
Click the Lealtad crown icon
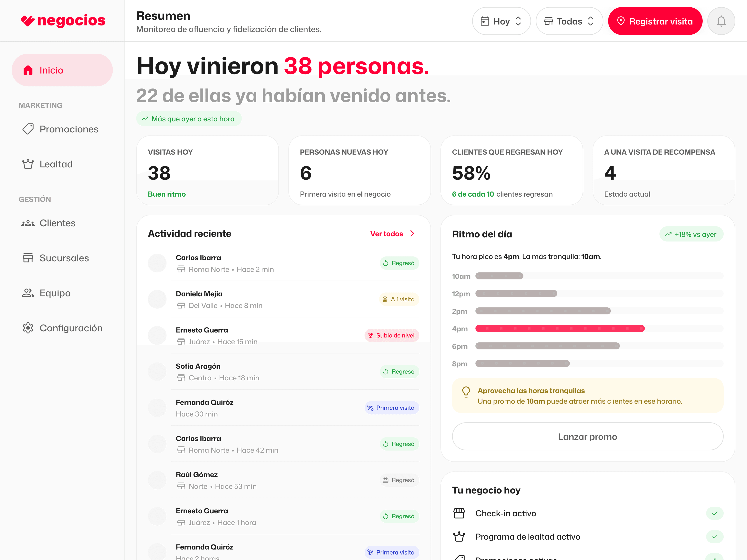28,164
